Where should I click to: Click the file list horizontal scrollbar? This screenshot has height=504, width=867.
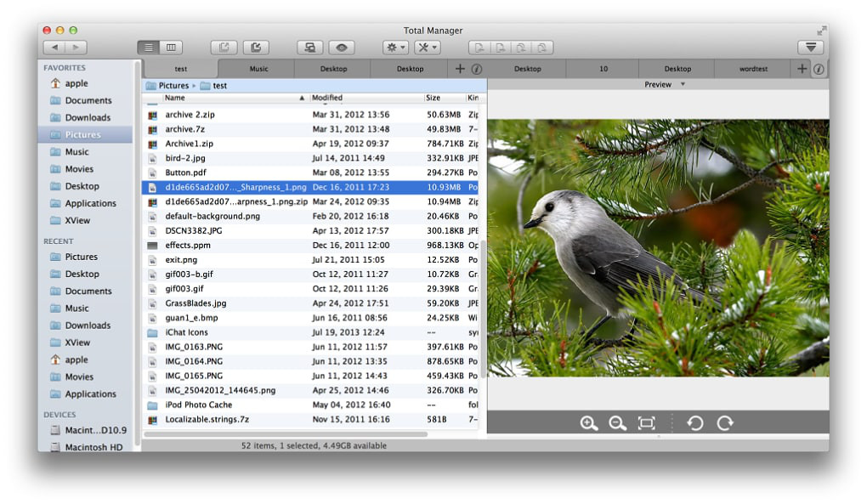tap(286, 434)
